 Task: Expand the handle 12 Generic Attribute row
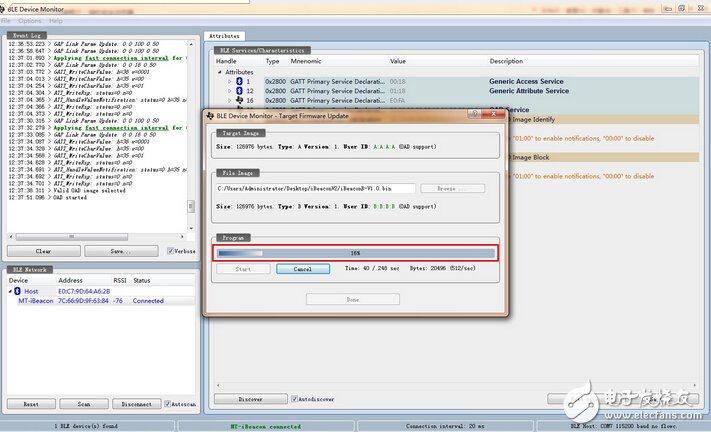pos(229,91)
